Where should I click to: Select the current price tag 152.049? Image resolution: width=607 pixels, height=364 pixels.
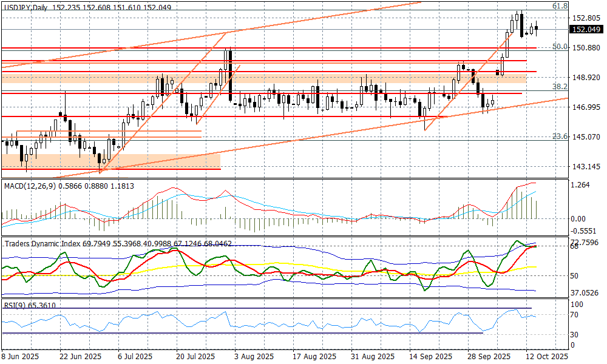tap(586, 30)
